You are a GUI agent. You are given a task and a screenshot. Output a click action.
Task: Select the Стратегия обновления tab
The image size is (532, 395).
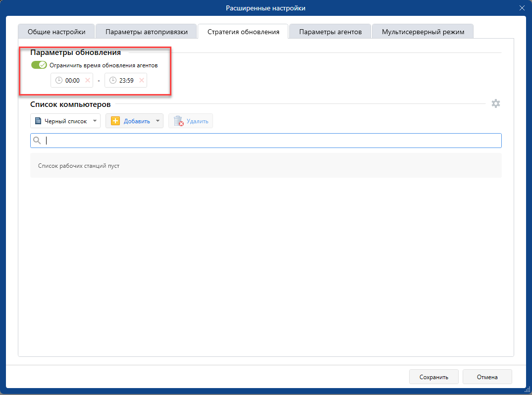coord(243,32)
